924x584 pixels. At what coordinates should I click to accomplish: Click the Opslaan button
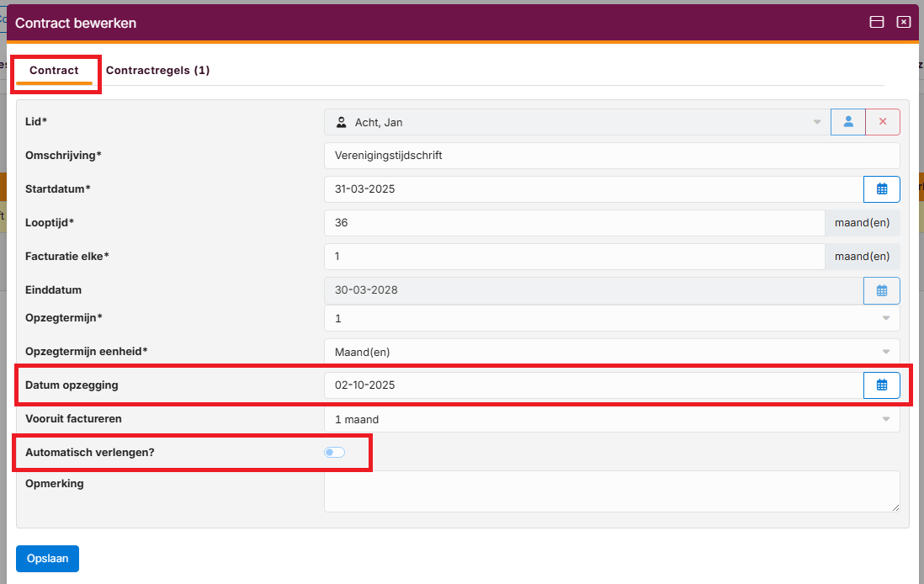pyautogui.click(x=47, y=559)
